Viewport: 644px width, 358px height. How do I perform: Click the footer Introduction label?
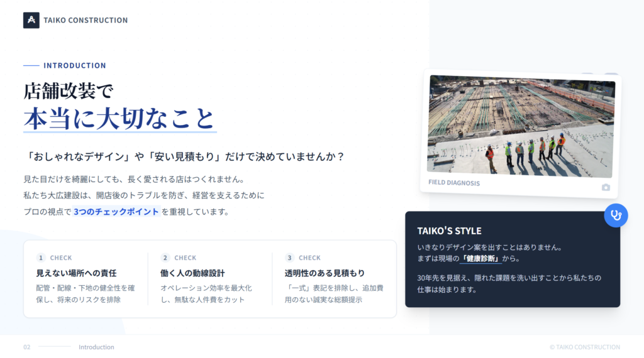96,347
